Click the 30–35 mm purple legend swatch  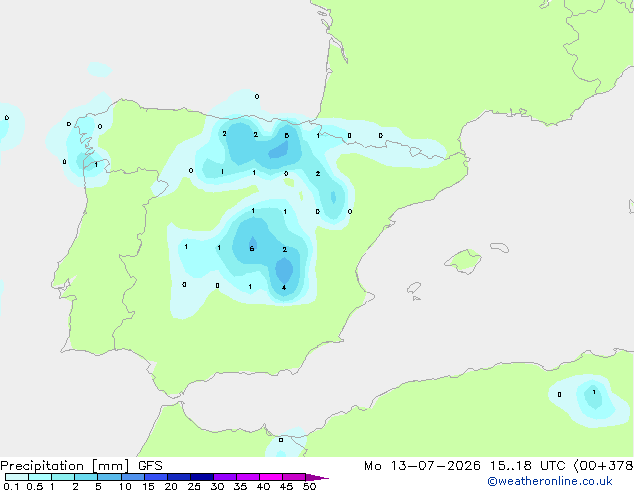tap(225, 477)
